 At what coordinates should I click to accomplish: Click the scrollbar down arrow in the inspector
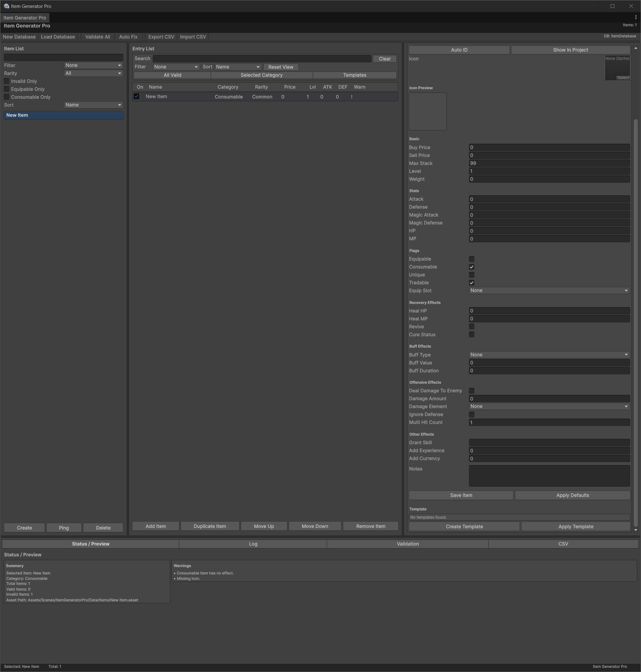click(636, 530)
